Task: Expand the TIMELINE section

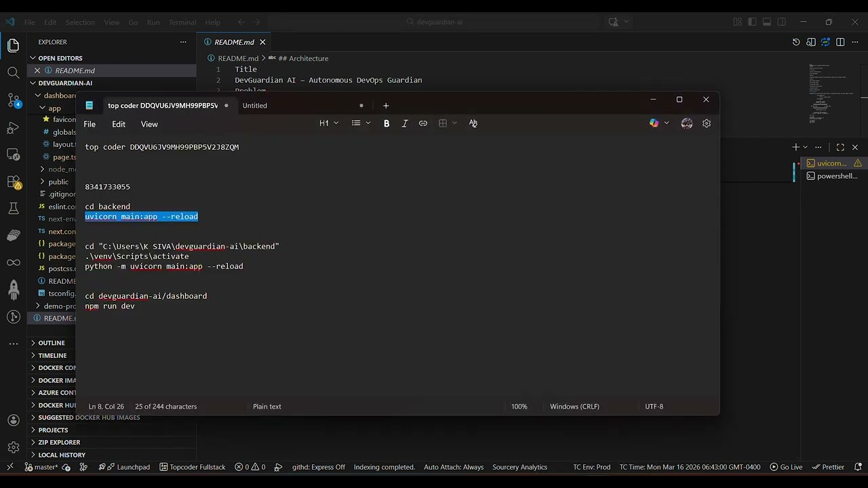Action: tap(52, 355)
